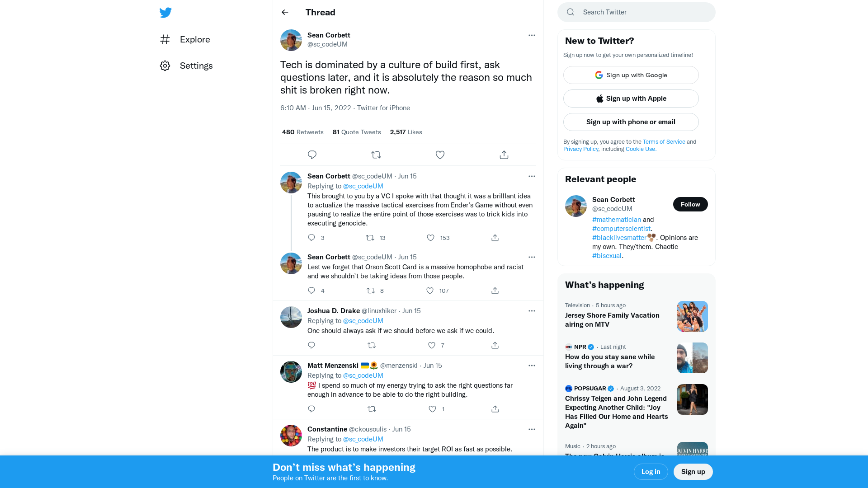Image resolution: width=868 pixels, height=488 pixels.
Task: Share the main tweet
Action: 504,155
